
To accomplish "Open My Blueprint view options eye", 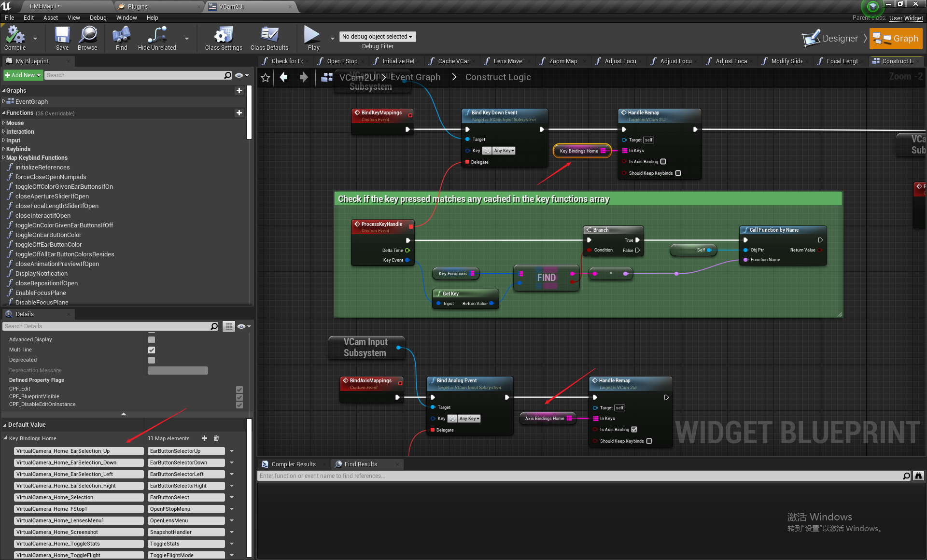I will [241, 75].
